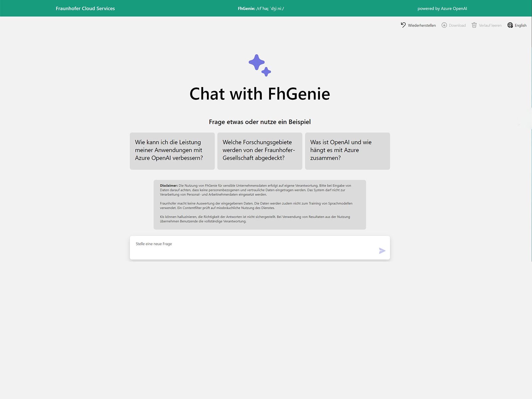532x399 pixels.
Task: Click the Disclaimer text box
Action: point(260,204)
